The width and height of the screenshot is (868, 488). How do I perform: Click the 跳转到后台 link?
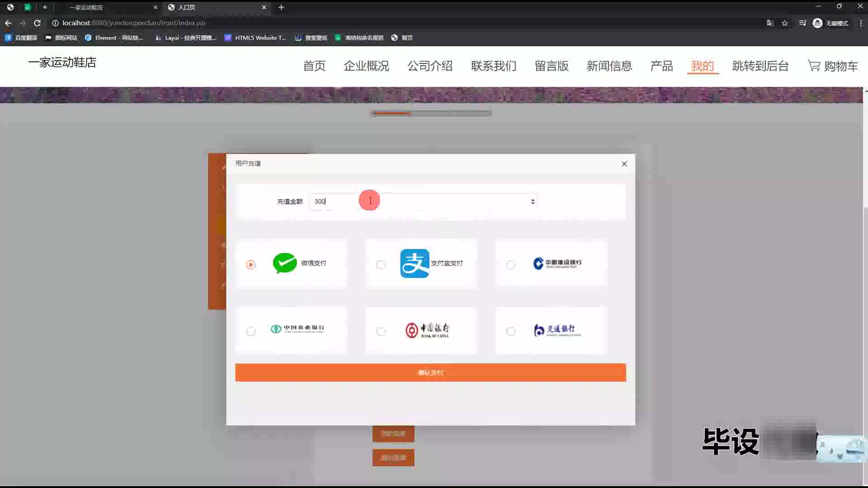click(760, 66)
